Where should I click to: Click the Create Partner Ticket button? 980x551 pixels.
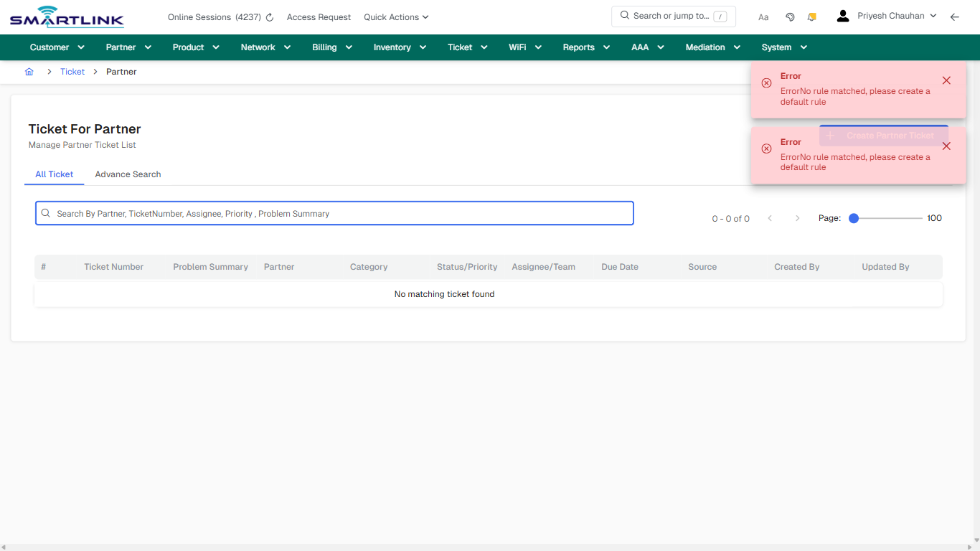coord(883,136)
